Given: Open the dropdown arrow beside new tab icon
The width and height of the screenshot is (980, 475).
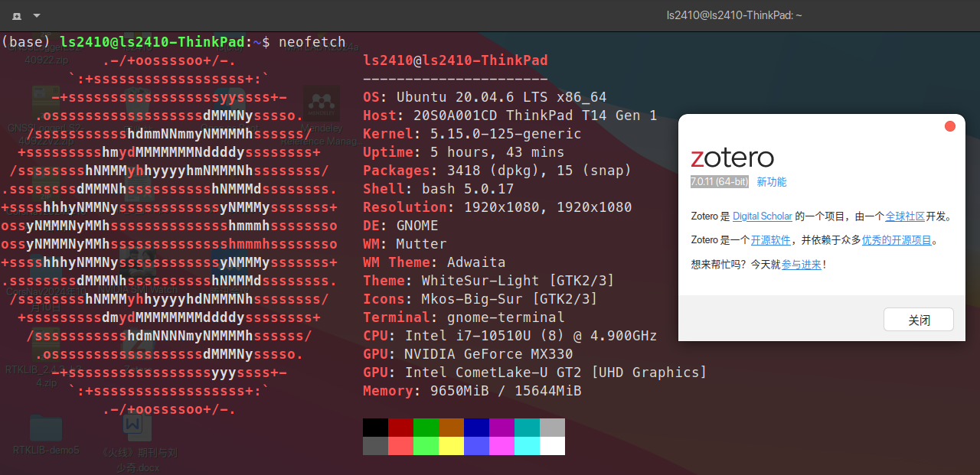Looking at the screenshot, I should [x=37, y=15].
